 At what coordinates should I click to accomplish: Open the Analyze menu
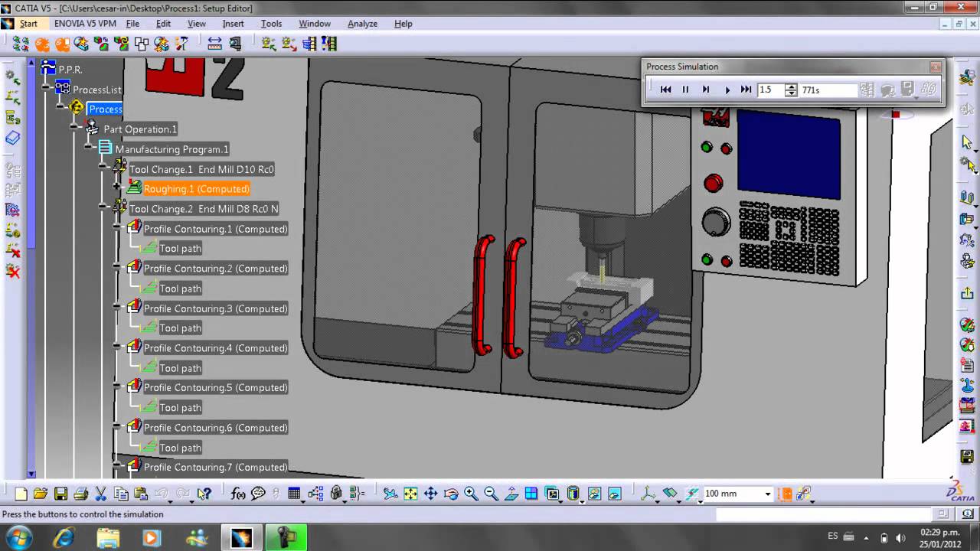click(x=362, y=24)
